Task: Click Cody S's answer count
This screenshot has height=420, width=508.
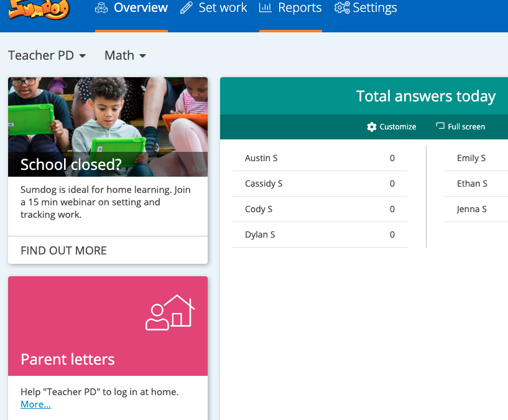Action: pos(392,209)
